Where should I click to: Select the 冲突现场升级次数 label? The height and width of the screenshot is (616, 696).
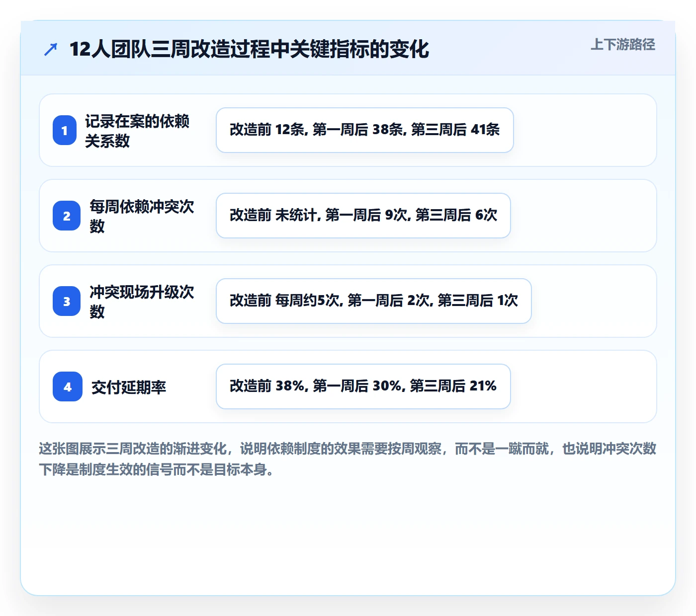[x=142, y=302]
